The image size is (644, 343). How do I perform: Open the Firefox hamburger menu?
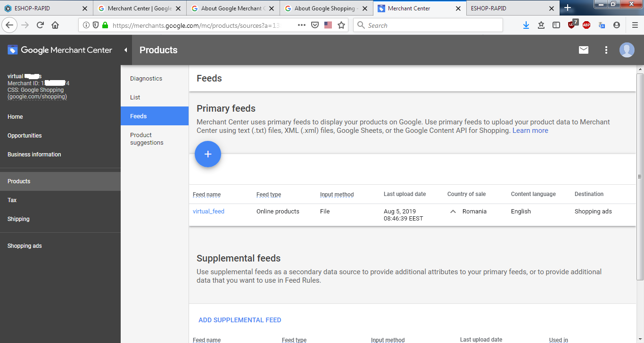(635, 25)
